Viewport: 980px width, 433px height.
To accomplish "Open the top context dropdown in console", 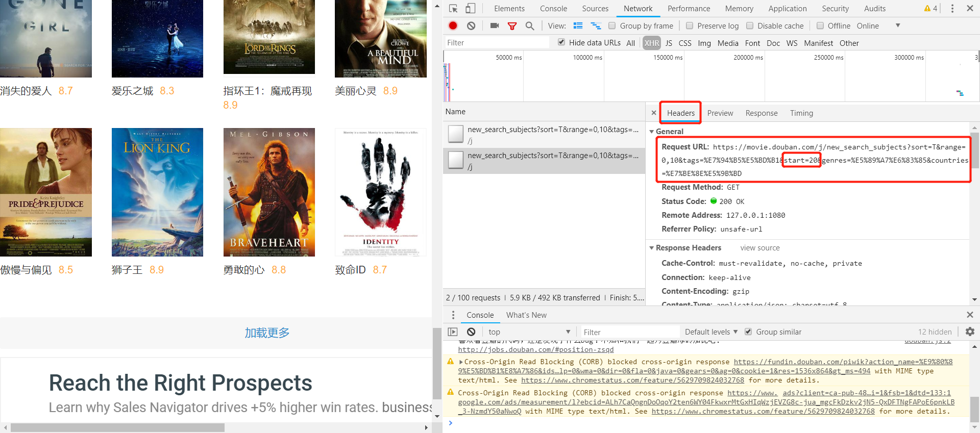I will click(x=529, y=332).
